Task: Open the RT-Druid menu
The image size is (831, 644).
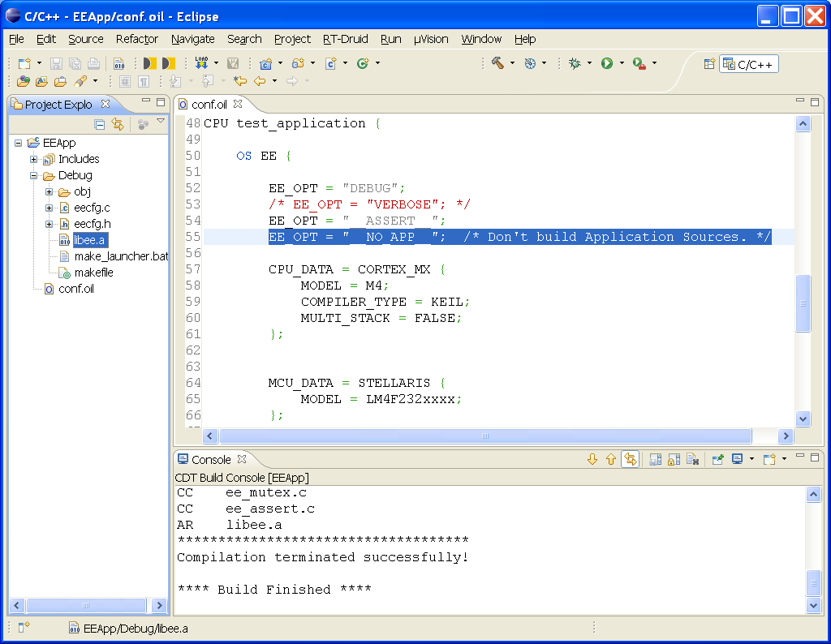Action: point(346,39)
